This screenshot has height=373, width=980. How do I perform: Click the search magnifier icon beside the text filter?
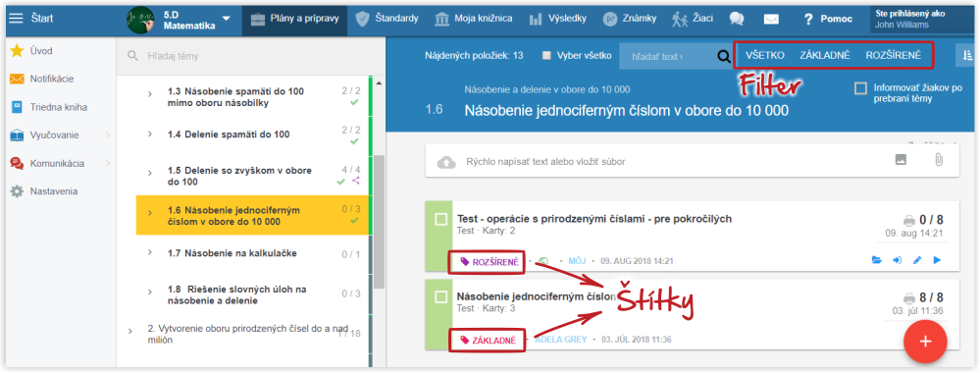(724, 56)
